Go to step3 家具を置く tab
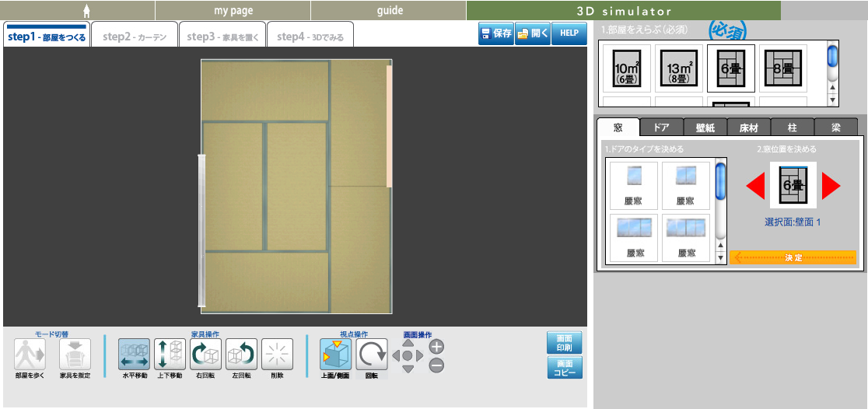This screenshot has width=868, height=409. [x=222, y=34]
